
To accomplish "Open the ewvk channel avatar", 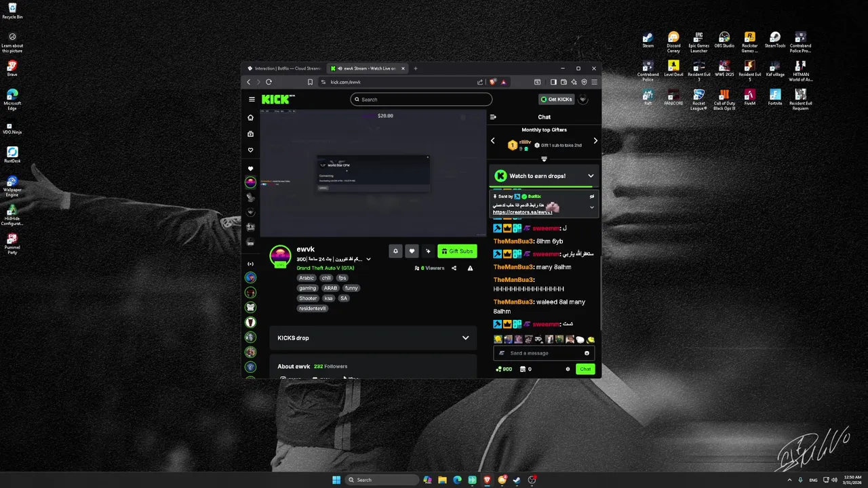I will (x=280, y=257).
